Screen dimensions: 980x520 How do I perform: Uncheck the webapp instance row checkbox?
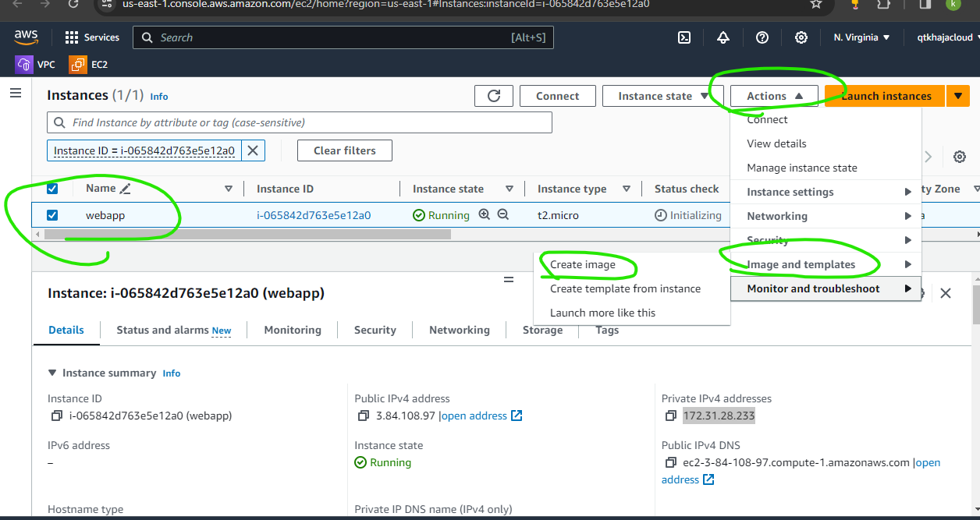[52, 215]
